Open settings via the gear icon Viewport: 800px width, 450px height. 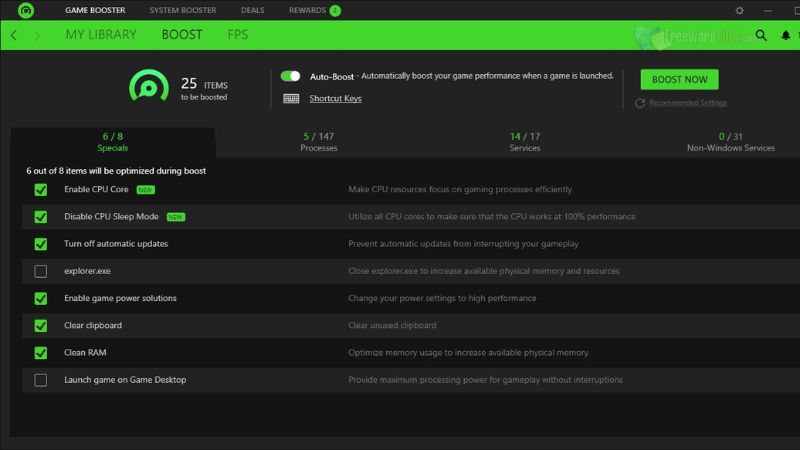point(739,10)
